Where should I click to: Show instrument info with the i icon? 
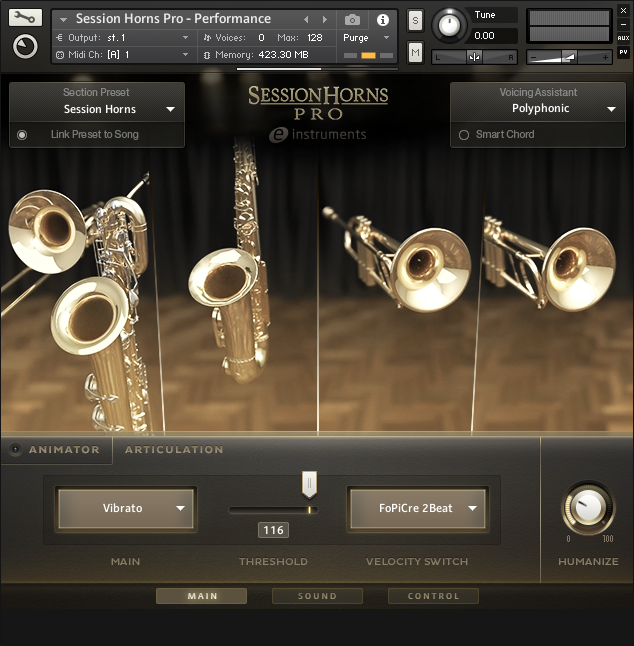pos(383,19)
